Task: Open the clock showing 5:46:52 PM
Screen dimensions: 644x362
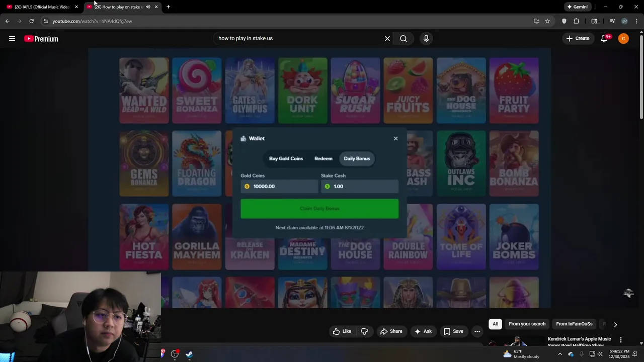Action: [619, 354]
